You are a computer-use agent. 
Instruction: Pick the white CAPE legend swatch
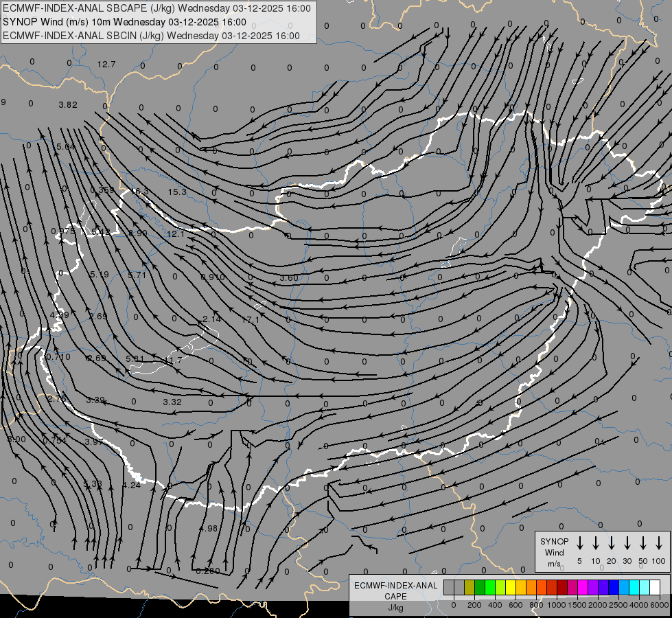tap(654, 587)
